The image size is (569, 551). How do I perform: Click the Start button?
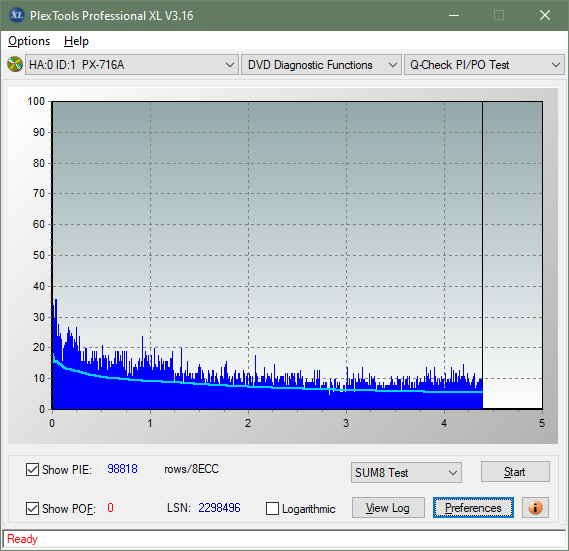click(515, 472)
